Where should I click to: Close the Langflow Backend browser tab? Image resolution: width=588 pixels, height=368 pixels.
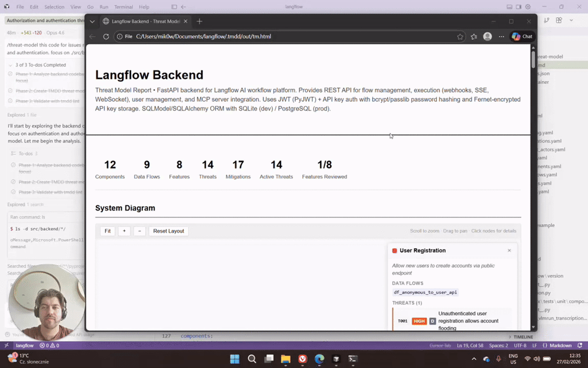point(185,21)
